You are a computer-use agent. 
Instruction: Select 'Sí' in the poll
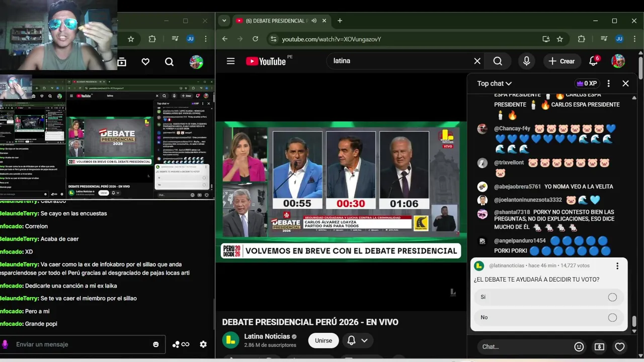[548, 297]
